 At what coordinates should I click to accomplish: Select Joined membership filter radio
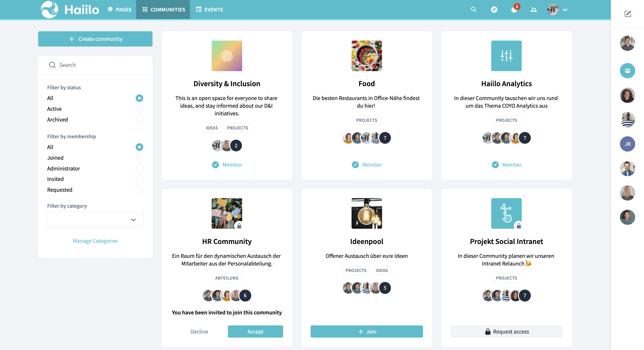pyautogui.click(x=139, y=158)
